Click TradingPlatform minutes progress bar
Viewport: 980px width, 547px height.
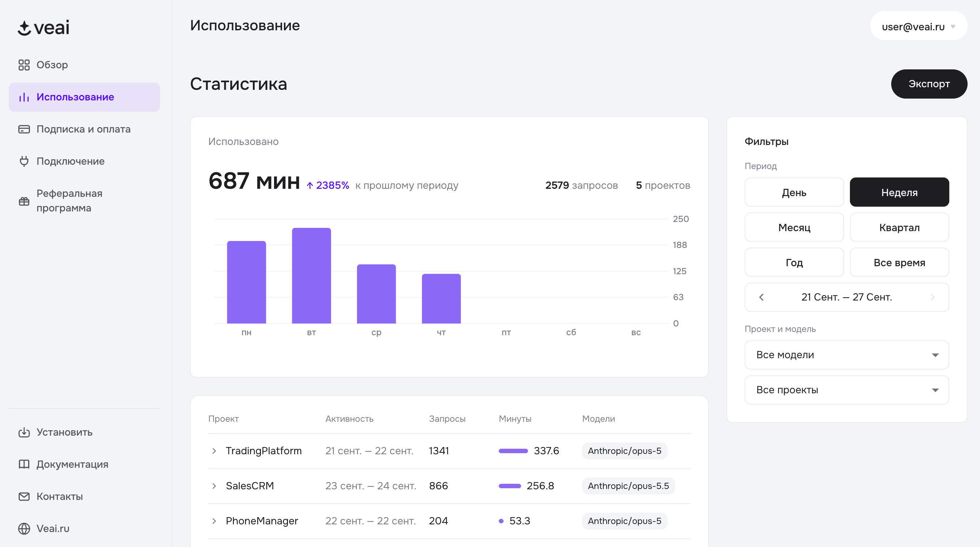513,451
